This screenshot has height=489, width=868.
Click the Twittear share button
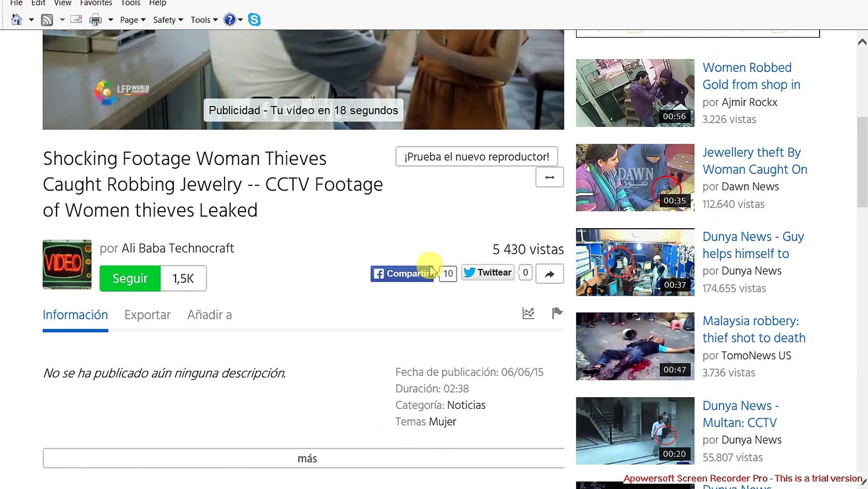click(487, 272)
